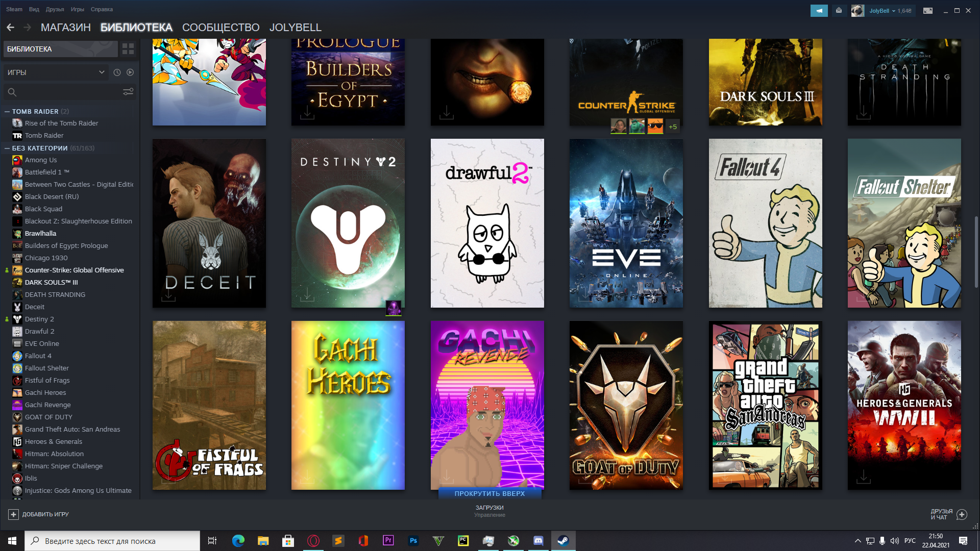Viewport: 980px width, 551px height.
Task: Open the EVE Online game cover
Action: (x=626, y=223)
